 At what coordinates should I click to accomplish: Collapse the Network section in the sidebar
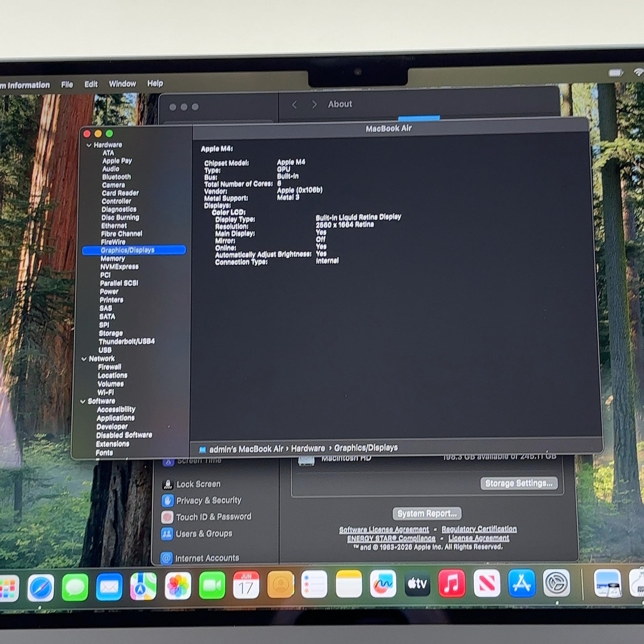tap(84, 359)
